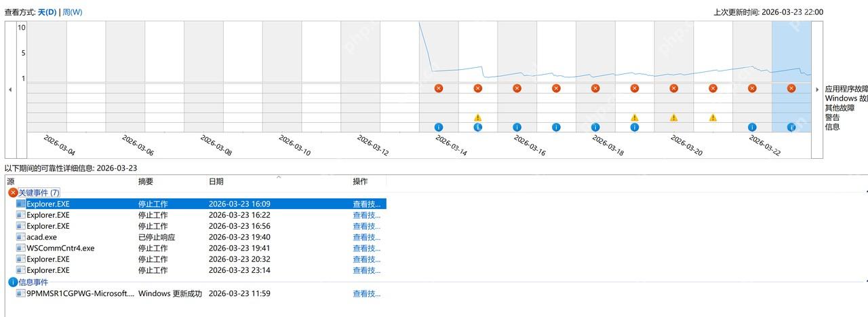This screenshot has height=317, width=868.
Task: Click the 2026-03-12 axis date label
Action: tap(374, 145)
